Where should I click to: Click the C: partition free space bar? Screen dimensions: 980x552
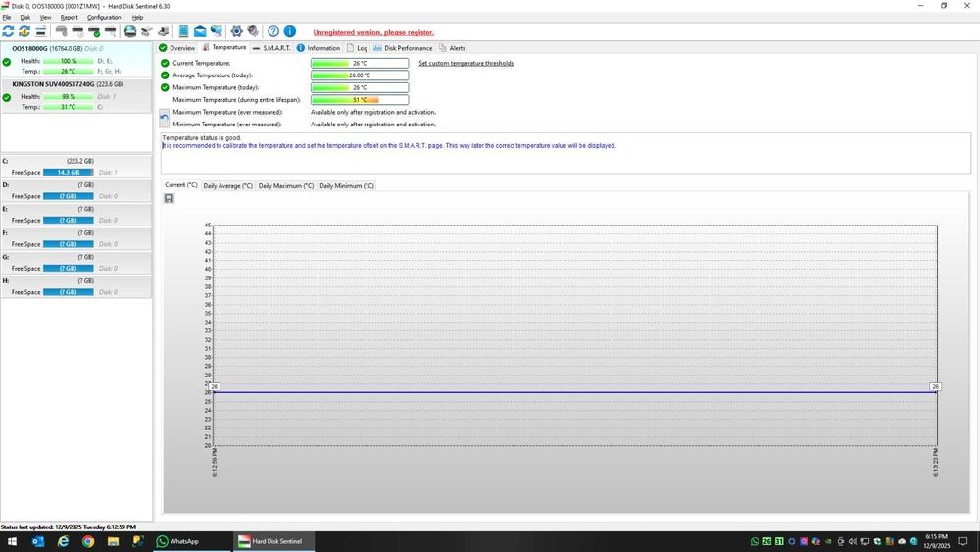tap(69, 172)
